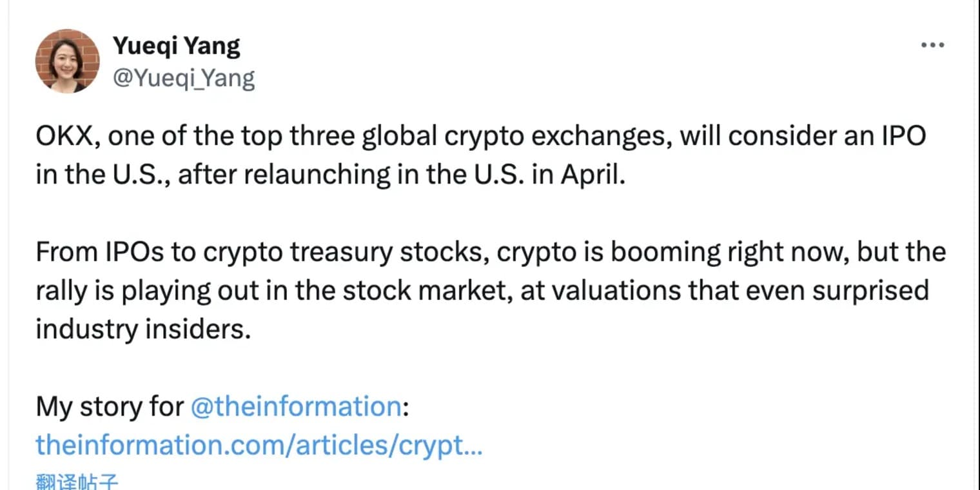This screenshot has height=490, width=980.
Task: Click the @Yueqi_Yang handle
Action: point(184,79)
